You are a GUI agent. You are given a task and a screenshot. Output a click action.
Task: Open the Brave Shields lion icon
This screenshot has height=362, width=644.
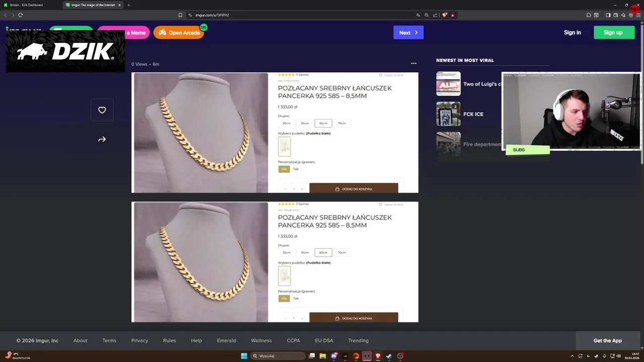[444, 15]
